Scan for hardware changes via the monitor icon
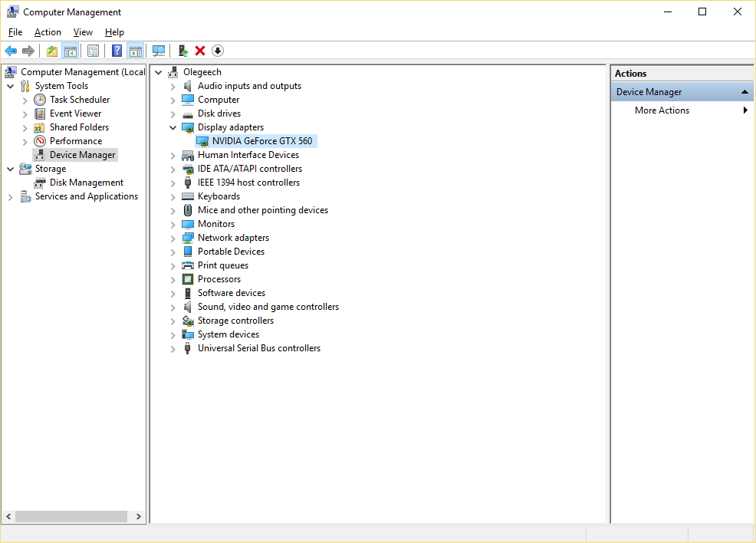 click(159, 51)
